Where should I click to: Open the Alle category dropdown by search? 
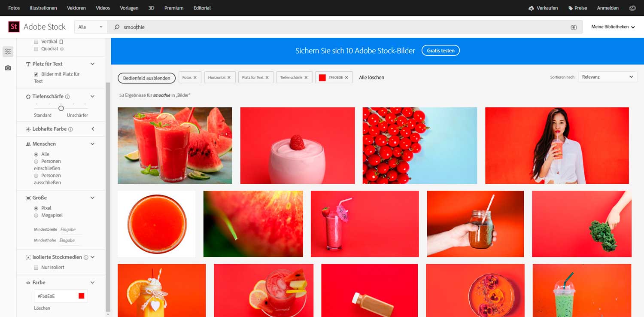91,27
